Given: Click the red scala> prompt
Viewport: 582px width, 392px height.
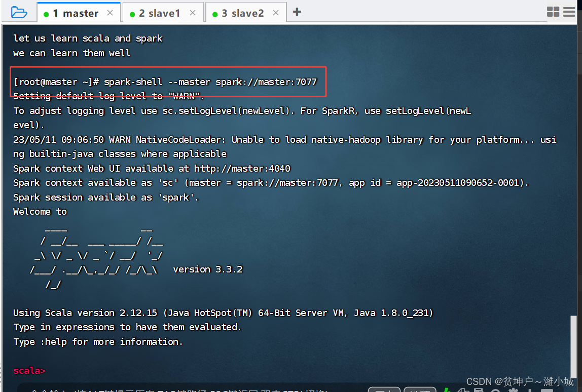Looking at the screenshot, I should click(x=29, y=371).
